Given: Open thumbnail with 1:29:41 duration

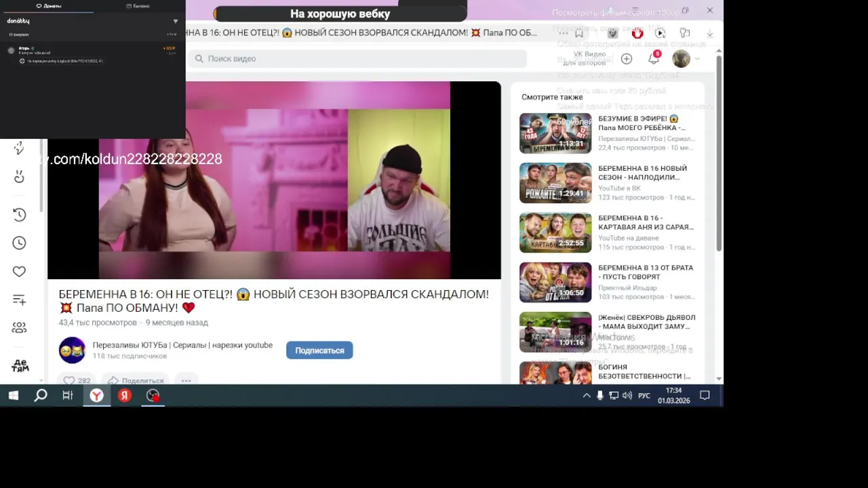Looking at the screenshot, I should click(x=555, y=183).
